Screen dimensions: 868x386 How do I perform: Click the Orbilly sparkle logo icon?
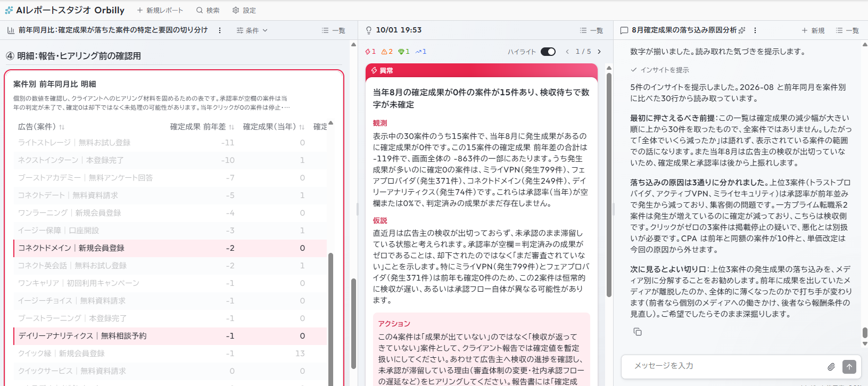9,10
